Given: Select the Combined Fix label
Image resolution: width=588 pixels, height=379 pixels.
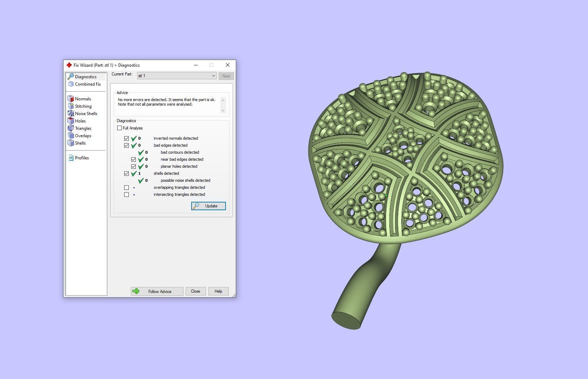Looking at the screenshot, I should tap(88, 84).
